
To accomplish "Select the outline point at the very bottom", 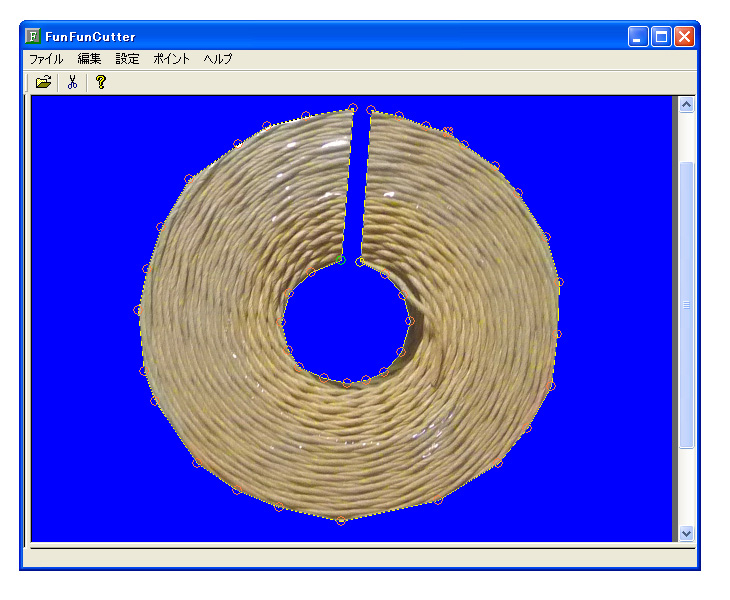I will click(x=341, y=520).
